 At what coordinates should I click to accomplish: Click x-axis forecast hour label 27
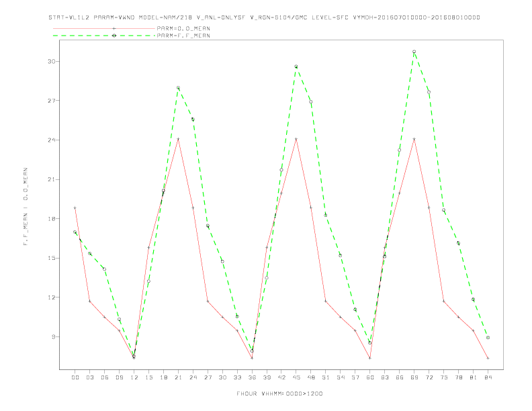[208, 377]
